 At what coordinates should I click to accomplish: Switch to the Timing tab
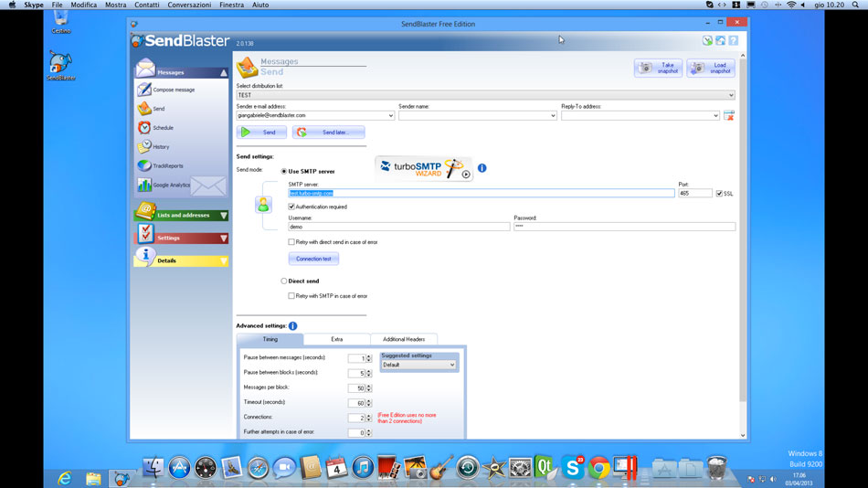(x=270, y=339)
